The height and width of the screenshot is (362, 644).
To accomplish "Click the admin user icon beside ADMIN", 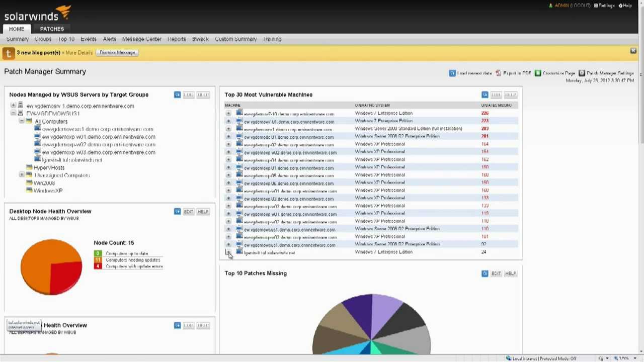I will tap(551, 6).
